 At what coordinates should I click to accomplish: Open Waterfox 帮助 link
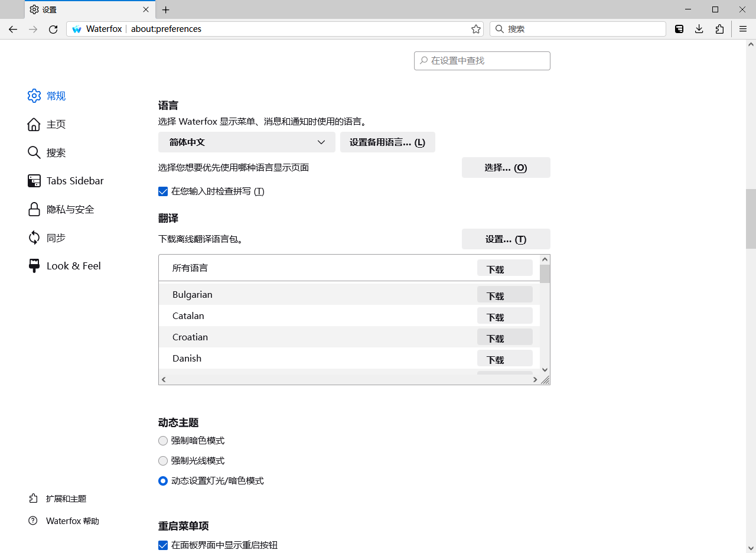click(x=73, y=521)
